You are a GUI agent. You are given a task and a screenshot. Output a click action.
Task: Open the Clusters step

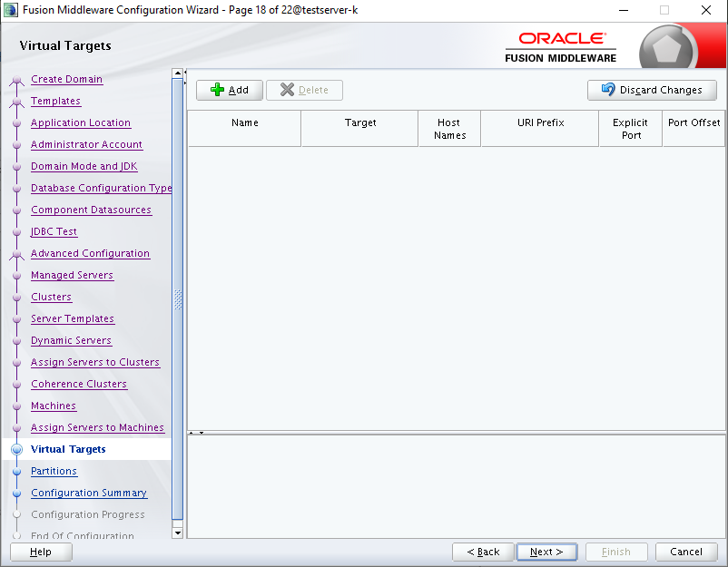pos(51,298)
